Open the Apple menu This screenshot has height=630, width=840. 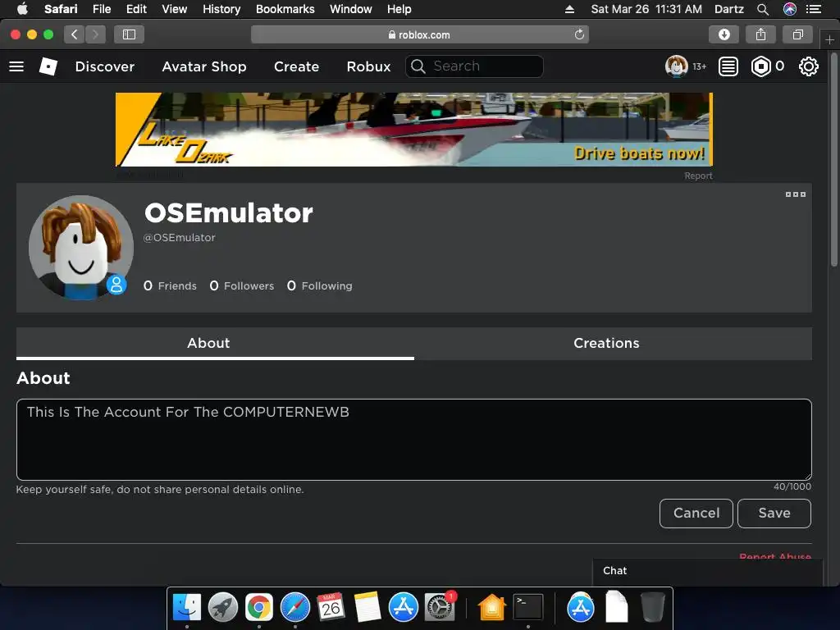[x=22, y=9]
